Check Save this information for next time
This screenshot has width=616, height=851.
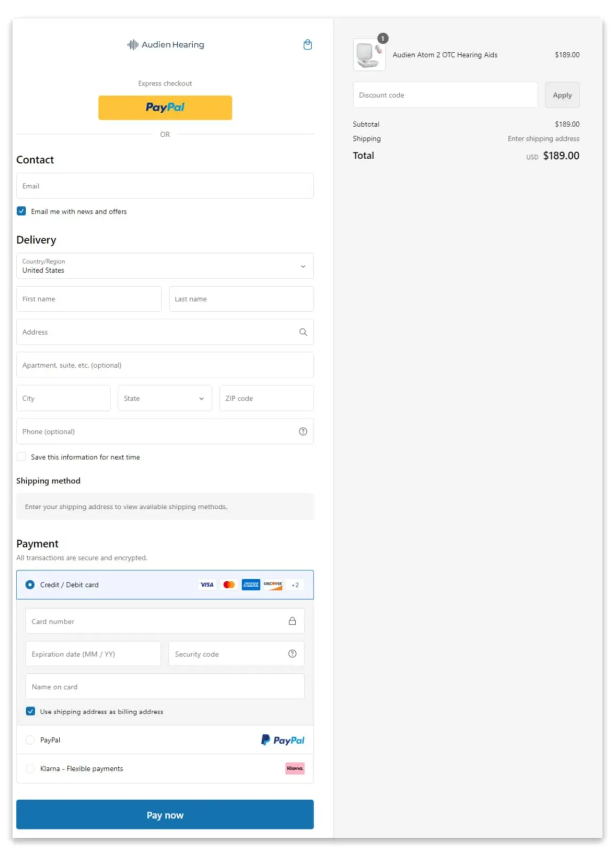click(21, 456)
